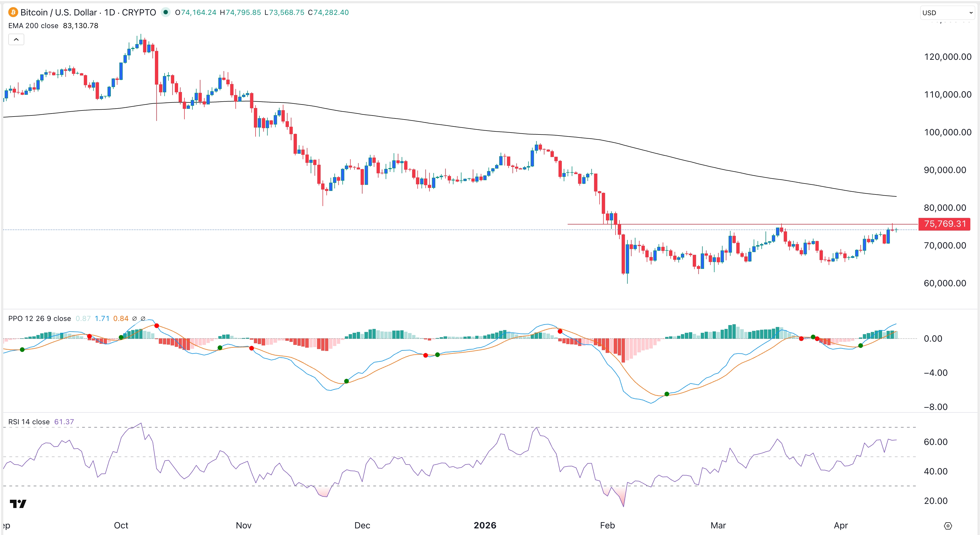
Task: Click the second strikethrough circle icon on PPO
Action: [x=143, y=318]
